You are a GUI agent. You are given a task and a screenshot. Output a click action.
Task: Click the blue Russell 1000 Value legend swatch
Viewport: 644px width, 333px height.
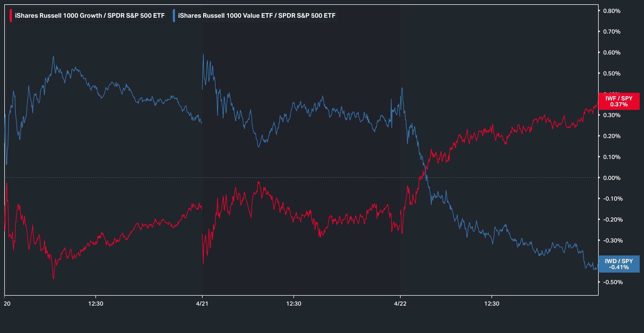click(174, 16)
